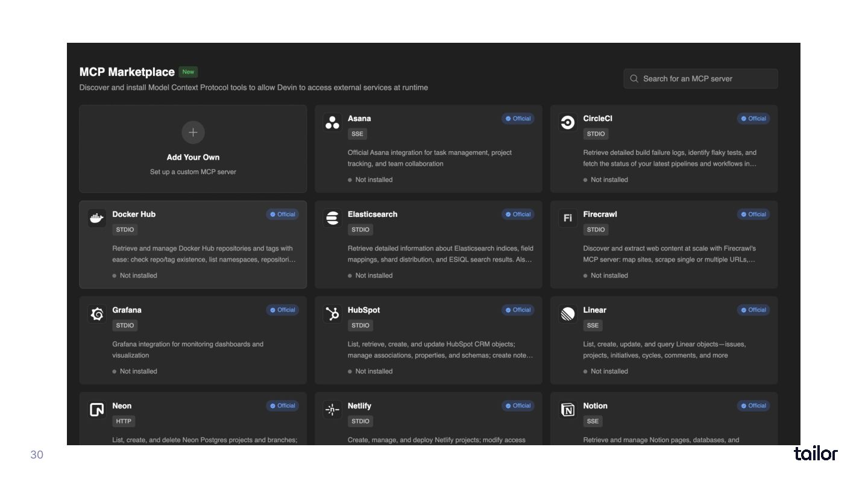The width and height of the screenshot is (868, 488).
Task: Open the Elasticsearch card title
Action: tap(373, 214)
